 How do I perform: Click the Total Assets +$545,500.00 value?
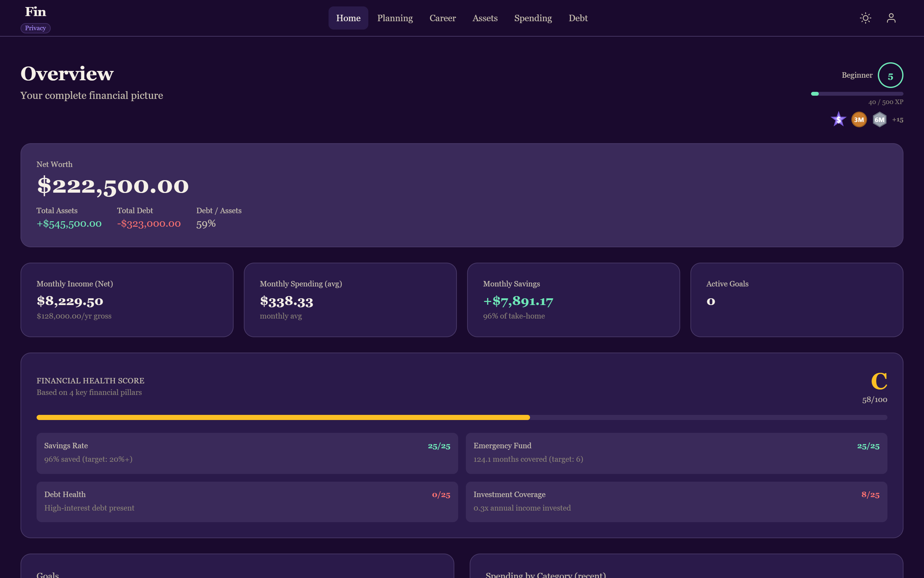pyautogui.click(x=69, y=223)
